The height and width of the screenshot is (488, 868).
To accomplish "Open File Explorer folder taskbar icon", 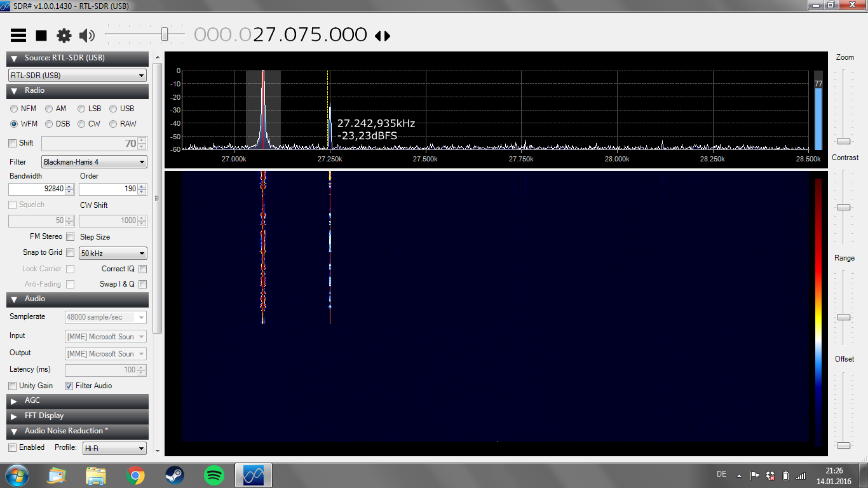I will pos(96,475).
